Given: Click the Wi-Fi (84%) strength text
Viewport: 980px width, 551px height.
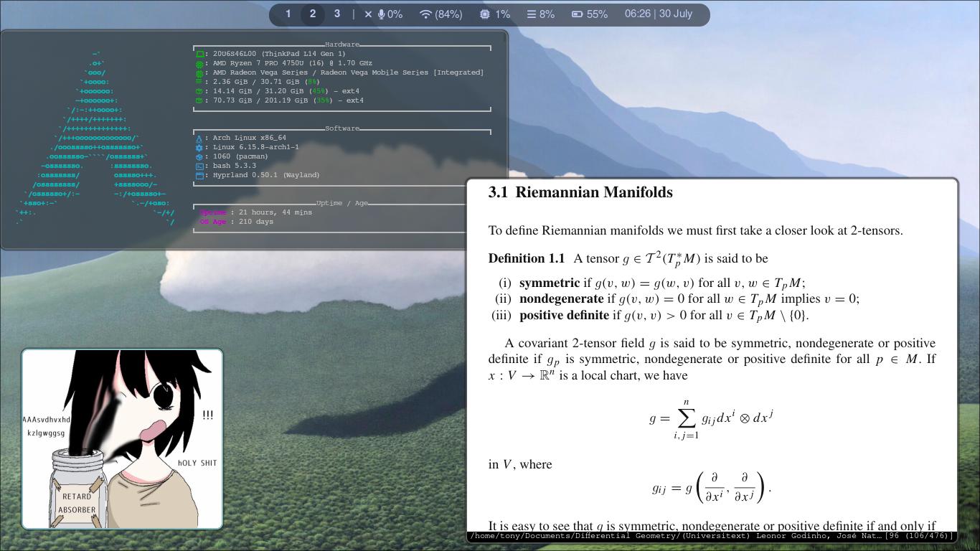Looking at the screenshot, I should [x=448, y=14].
